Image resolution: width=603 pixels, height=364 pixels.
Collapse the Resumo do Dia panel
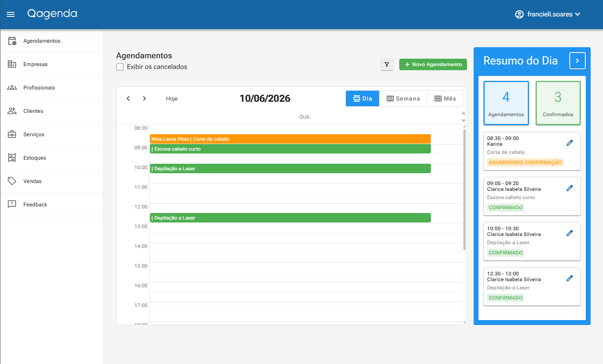point(577,61)
